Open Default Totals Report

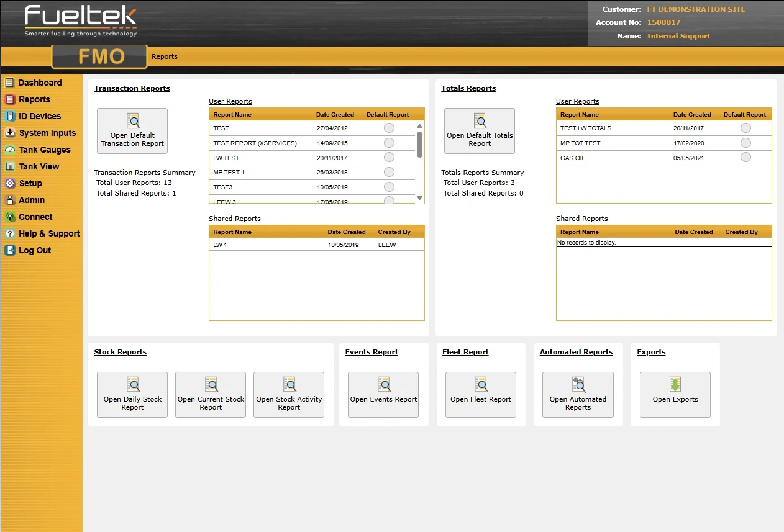coord(480,131)
